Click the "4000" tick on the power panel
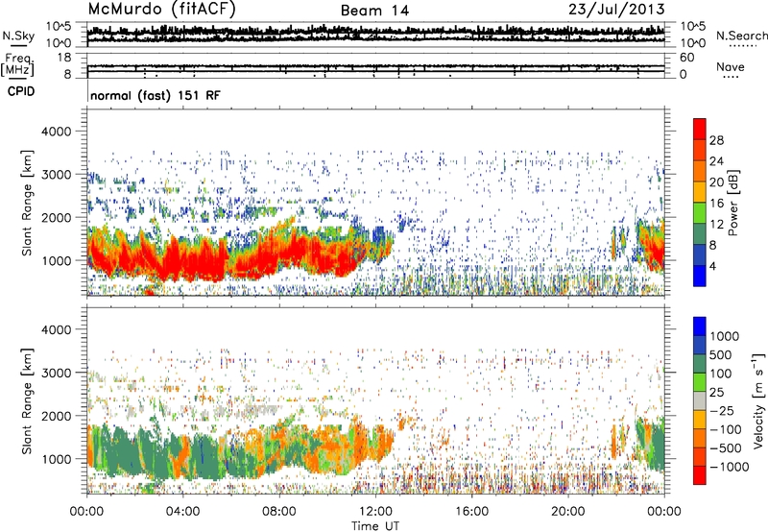Viewport: 768px width, 532px height. pyautogui.click(x=57, y=132)
